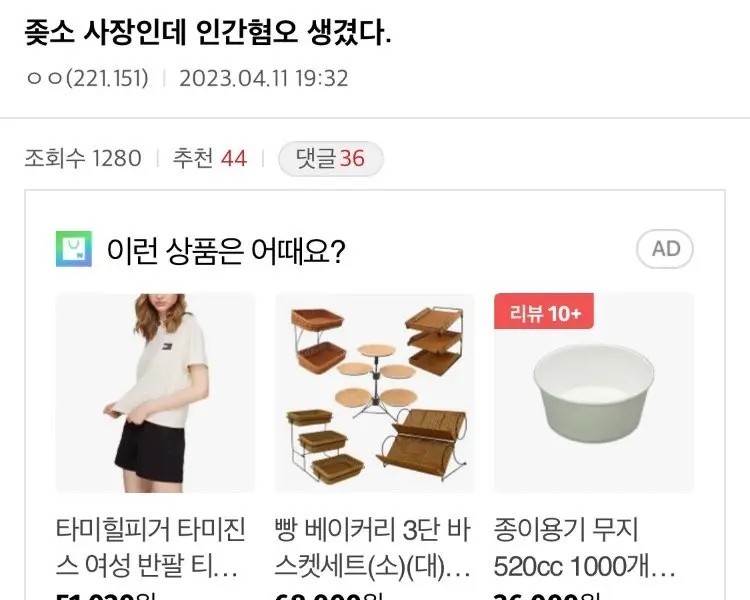Click the 이런 상품은 어때요? ad heading
The image size is (750, 600).
(226, 251)
